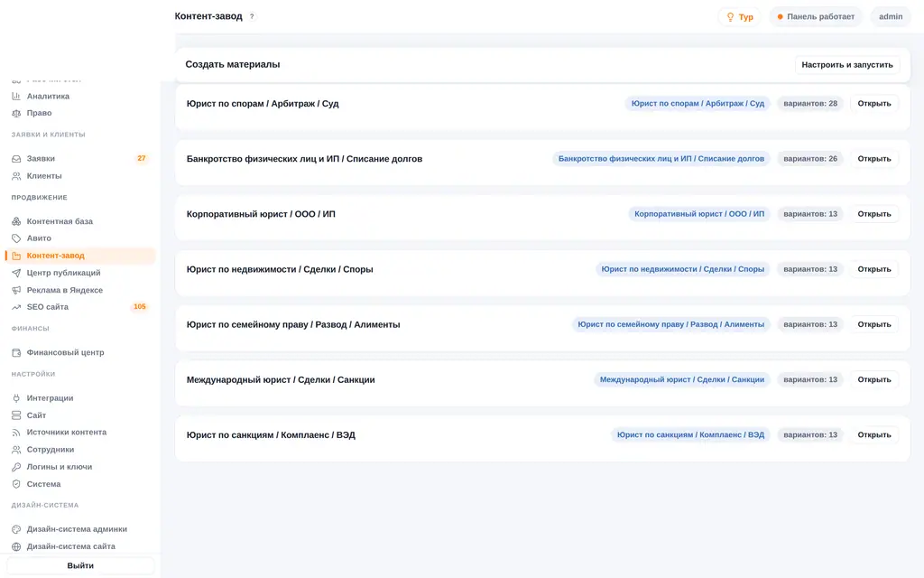Click the Право scales icon
Screen dimensions: 924x578
click(16, 113)
